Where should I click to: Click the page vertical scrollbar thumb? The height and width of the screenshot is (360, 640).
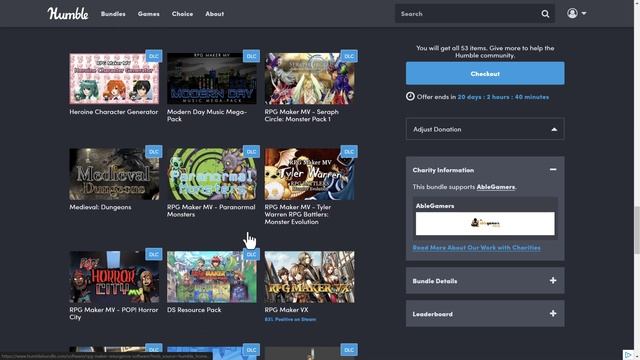(637, 230)
